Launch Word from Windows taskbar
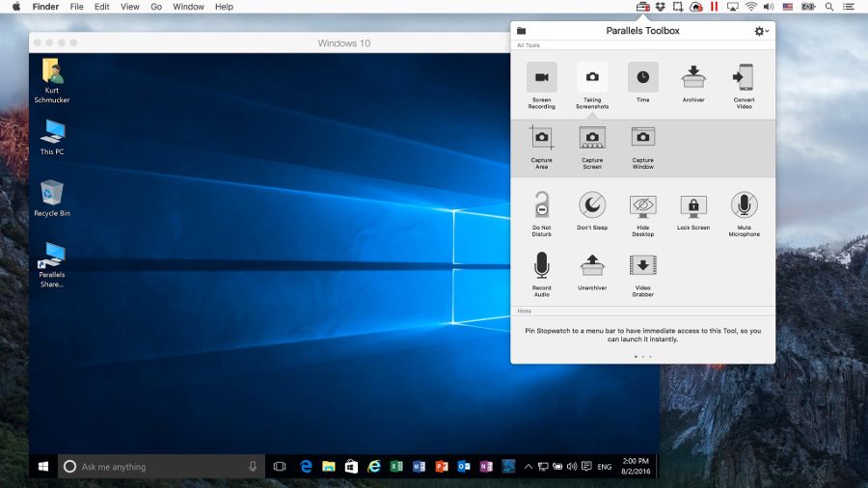The image size is (868, 488). click(420, 467)
